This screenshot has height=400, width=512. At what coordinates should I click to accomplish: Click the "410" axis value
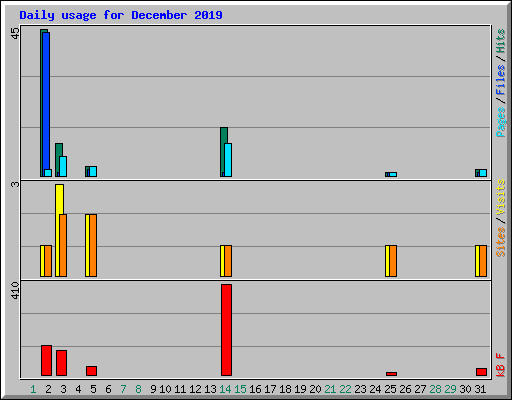pyautogui.click(x=15, y=291)
